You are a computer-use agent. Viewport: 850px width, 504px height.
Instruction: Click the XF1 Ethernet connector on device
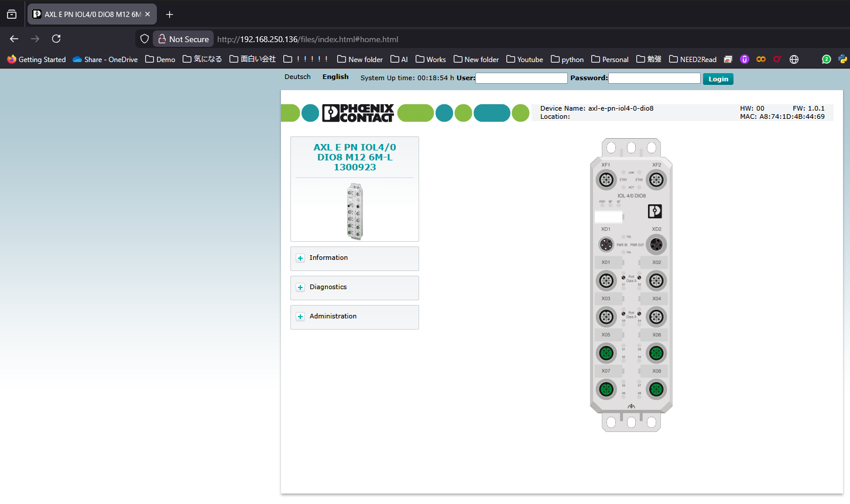[606, 180]
